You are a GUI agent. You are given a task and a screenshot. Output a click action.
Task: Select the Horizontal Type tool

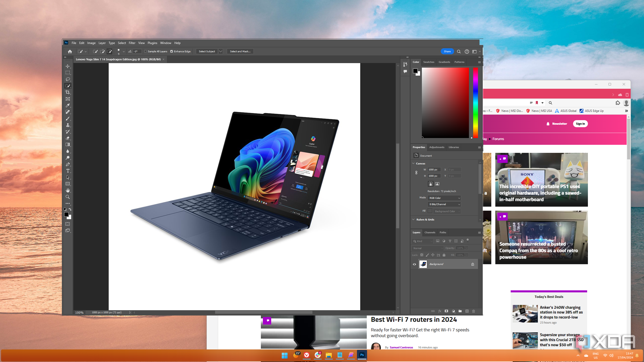point(68,171)
